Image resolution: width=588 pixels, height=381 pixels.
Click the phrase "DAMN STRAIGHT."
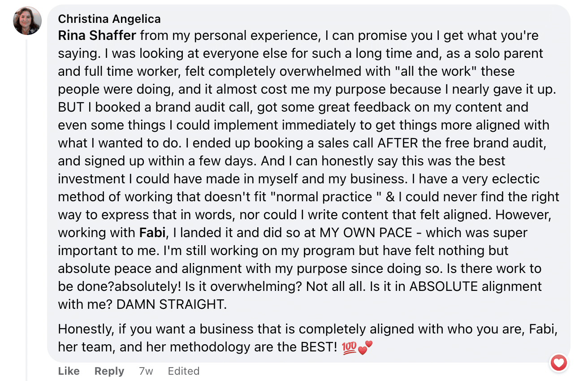tap(172, 304)
